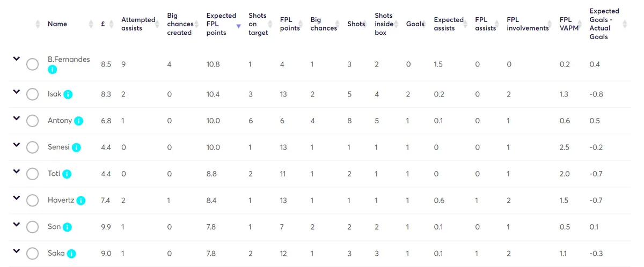Open the info icon beside Son
This screenshot has width=644, height=267.
tap(67, 227)
